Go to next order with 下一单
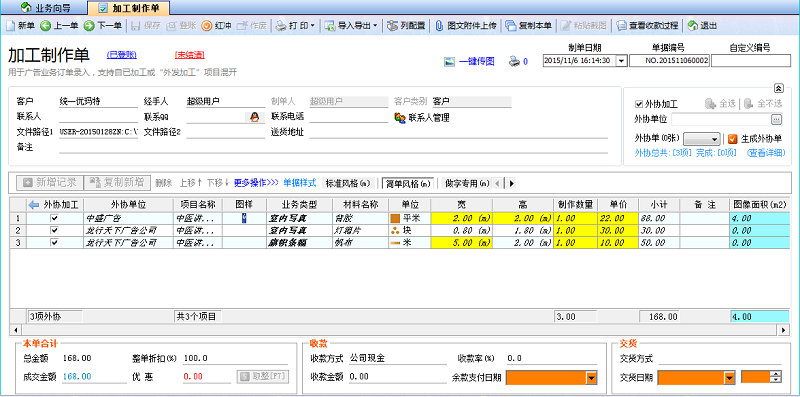Image resolution: width=800 pixels, height=397 pixels. pyautogui.click(x=103, y=26)
